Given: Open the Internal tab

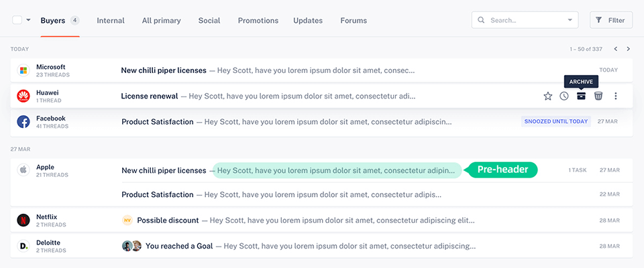Looking at the screenshot, I should (x=111, y=21).
